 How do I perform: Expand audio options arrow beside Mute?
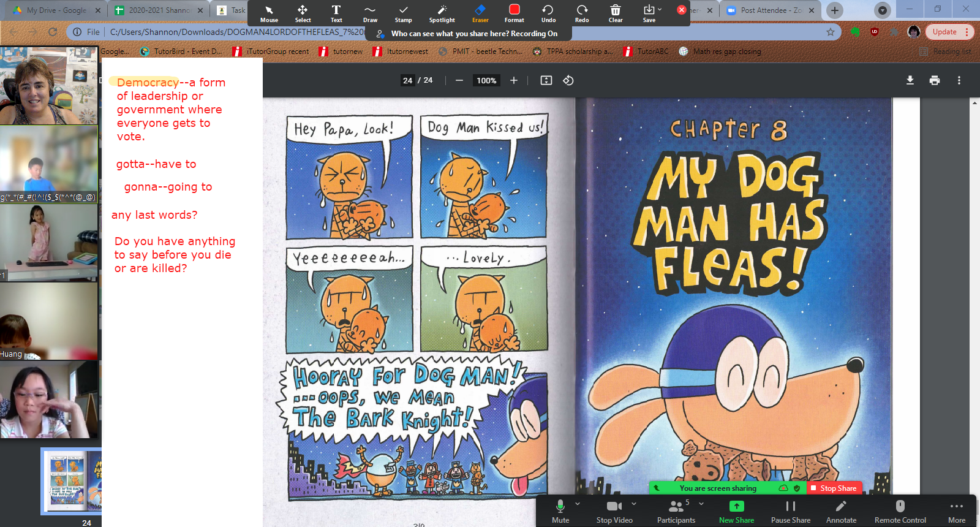pyautogui.click(x=578, y=504)
